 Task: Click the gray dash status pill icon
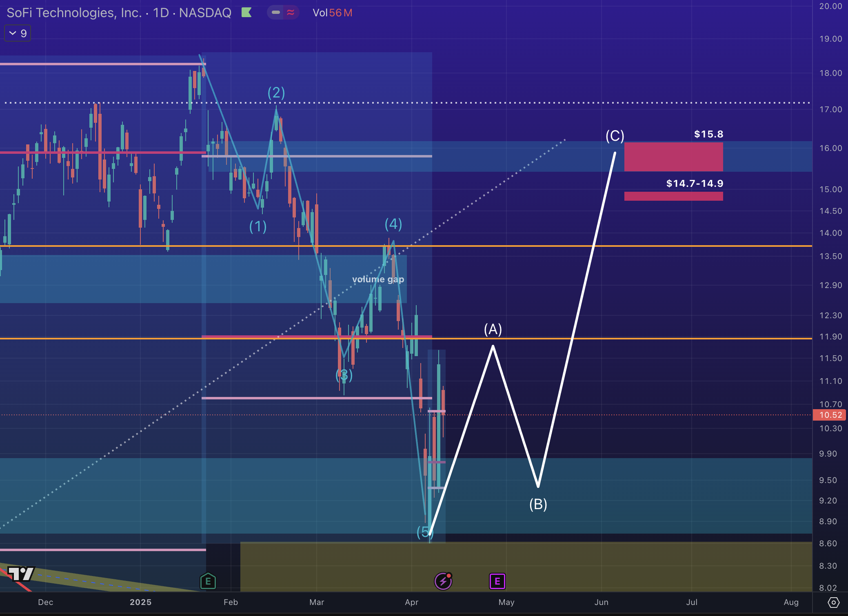tap(276, 13)
